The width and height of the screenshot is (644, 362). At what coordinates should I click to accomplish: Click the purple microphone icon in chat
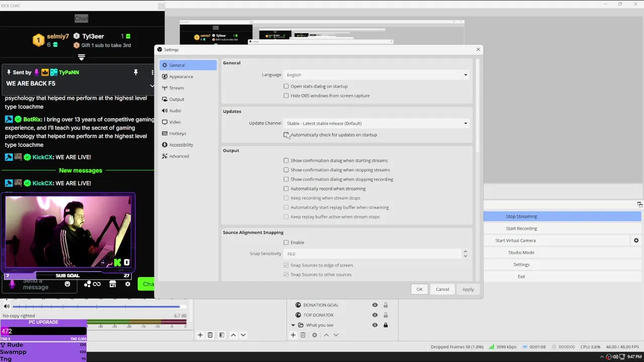click(13, 284)
